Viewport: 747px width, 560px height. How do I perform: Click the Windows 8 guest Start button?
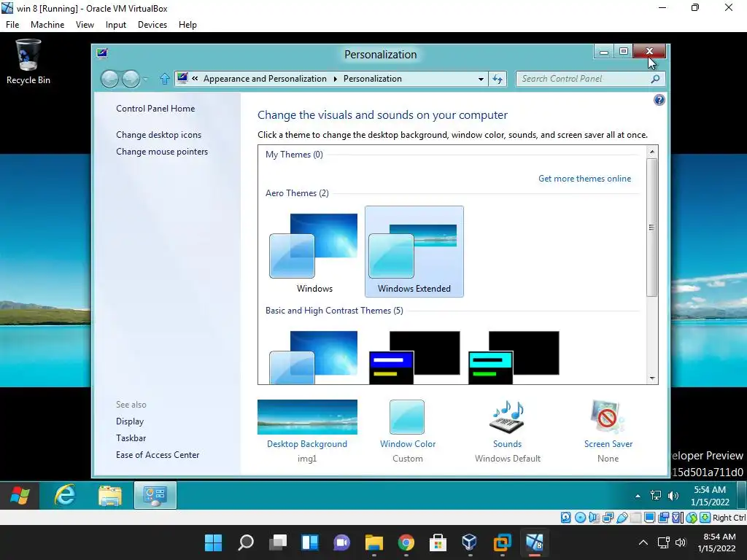(x=20, y=495)
